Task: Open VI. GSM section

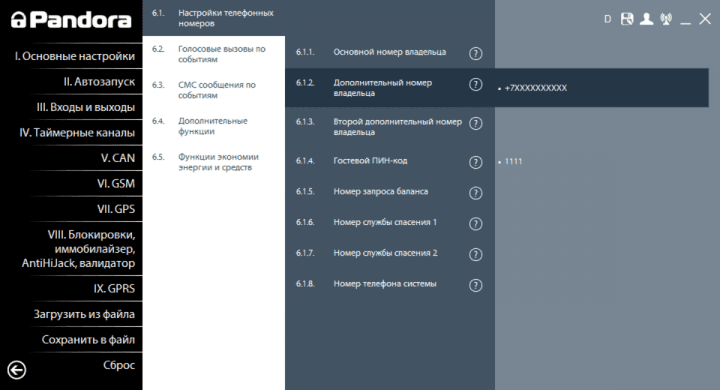Action: click(x=116, y=184)
